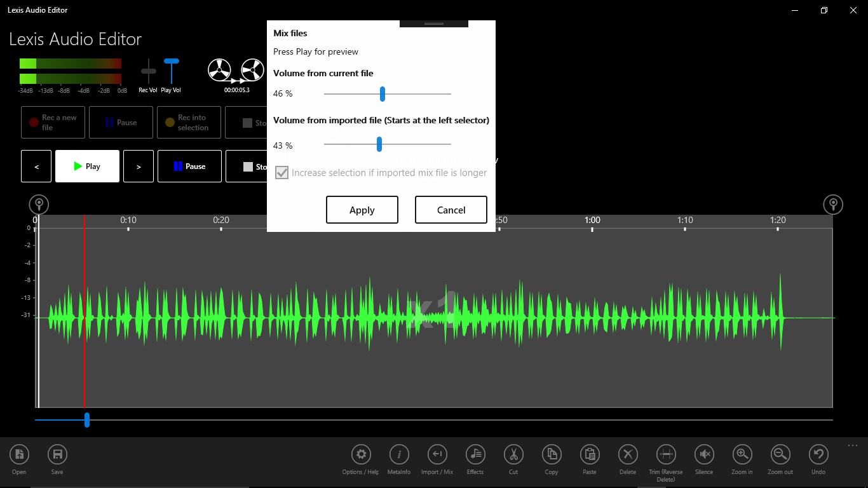Click 'Rec into selection' button
The image size is (868, 488).
pyautogui.click(x=189, y=123)
